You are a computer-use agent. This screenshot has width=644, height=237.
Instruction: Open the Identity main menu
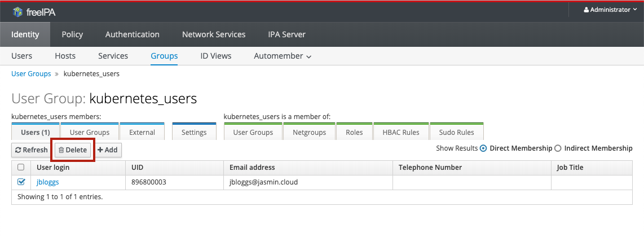pyautogui.click(x=25, y=34)
